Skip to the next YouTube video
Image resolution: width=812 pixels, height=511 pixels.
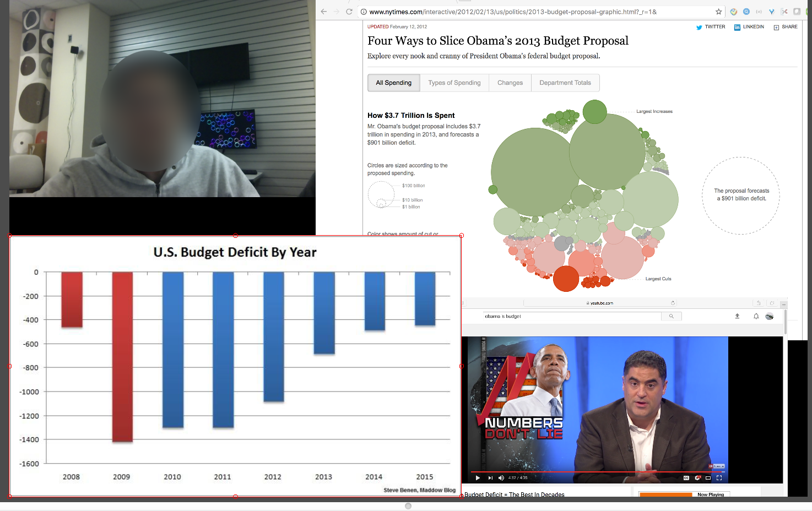[490, 478]
